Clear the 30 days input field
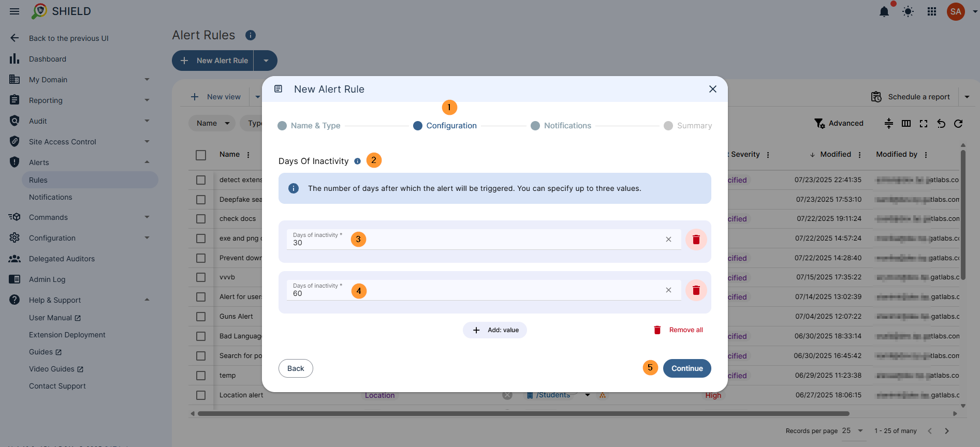This screenshot has height=447, width=980. (x=668, y=240)
